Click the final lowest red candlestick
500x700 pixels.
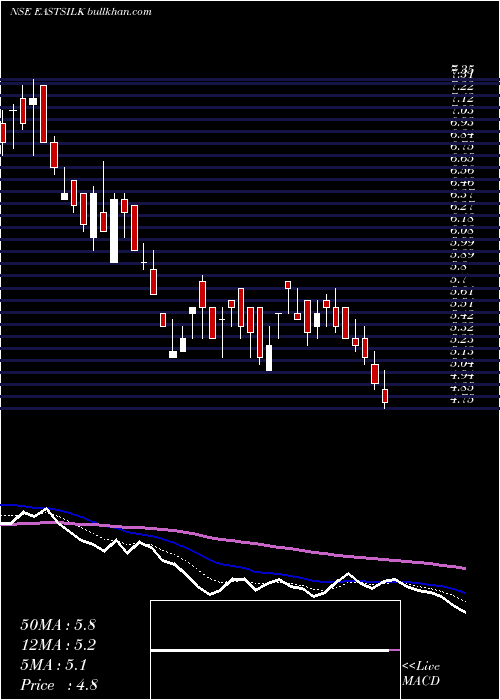pos(385,396)
